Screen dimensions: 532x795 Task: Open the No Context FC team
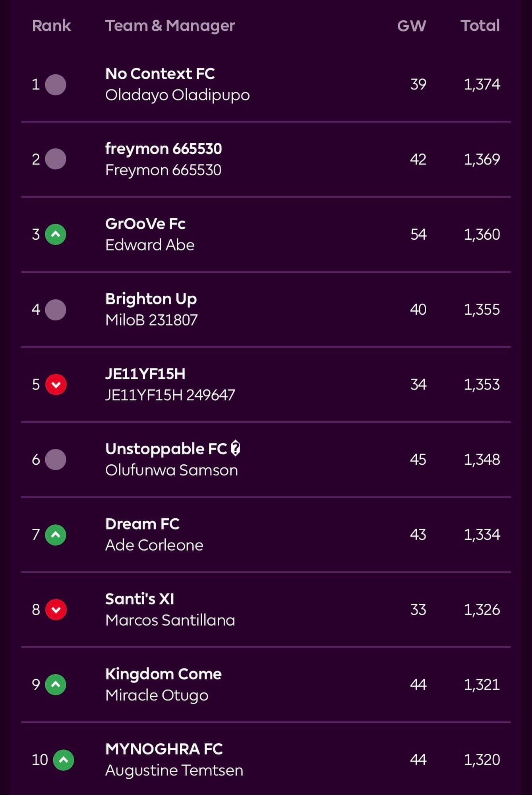click(x=160, y=74)
